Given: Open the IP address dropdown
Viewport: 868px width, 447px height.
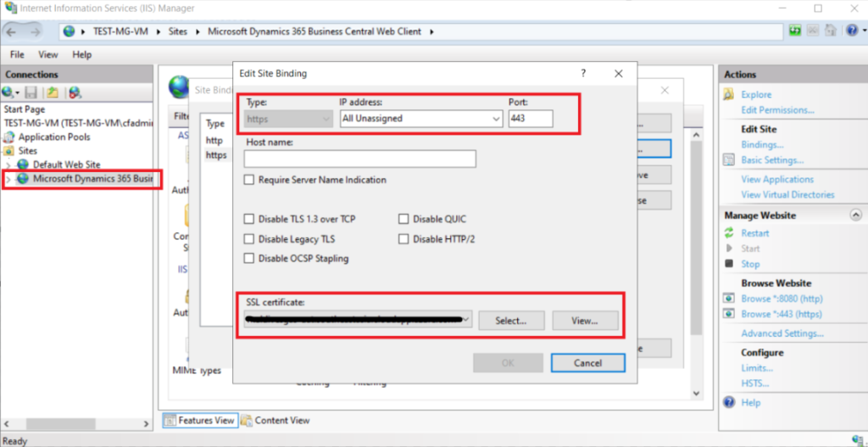Looking at the screenshot, I should [495, 119].
